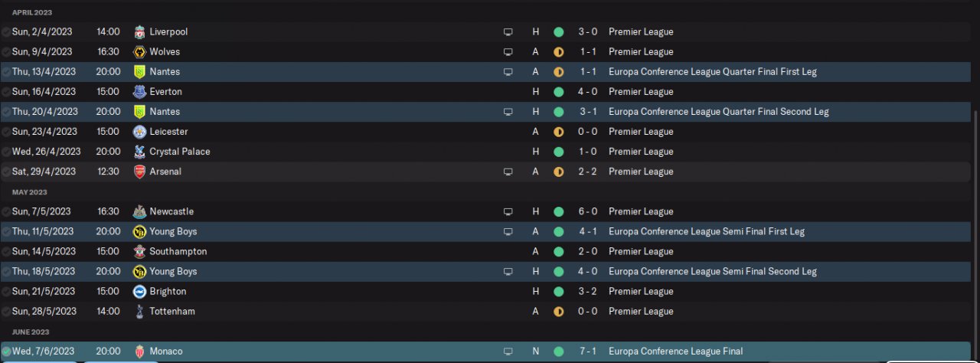Toggle the checkmark beside Sat, 29/4/2023

[6, 172]
